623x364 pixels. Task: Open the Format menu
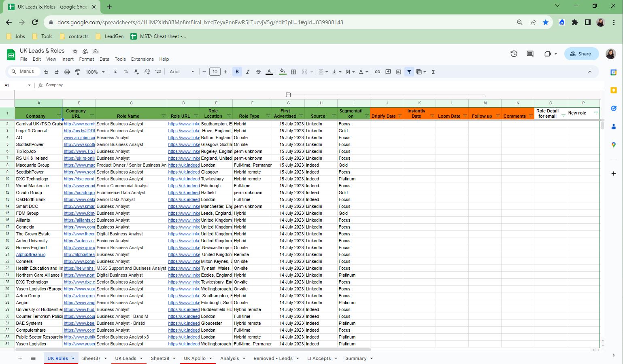click(87, 59)
